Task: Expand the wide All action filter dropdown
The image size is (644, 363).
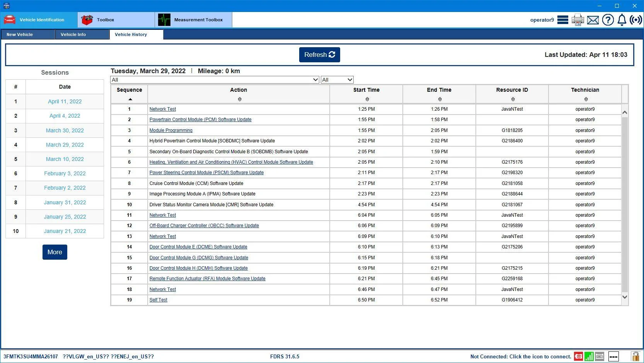Action: tap(215, 80)
